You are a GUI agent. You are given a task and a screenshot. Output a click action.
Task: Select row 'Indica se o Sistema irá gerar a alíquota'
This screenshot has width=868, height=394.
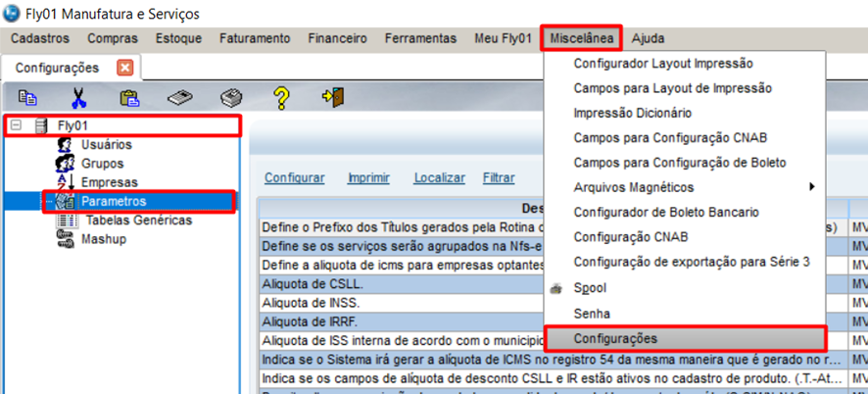554,359
